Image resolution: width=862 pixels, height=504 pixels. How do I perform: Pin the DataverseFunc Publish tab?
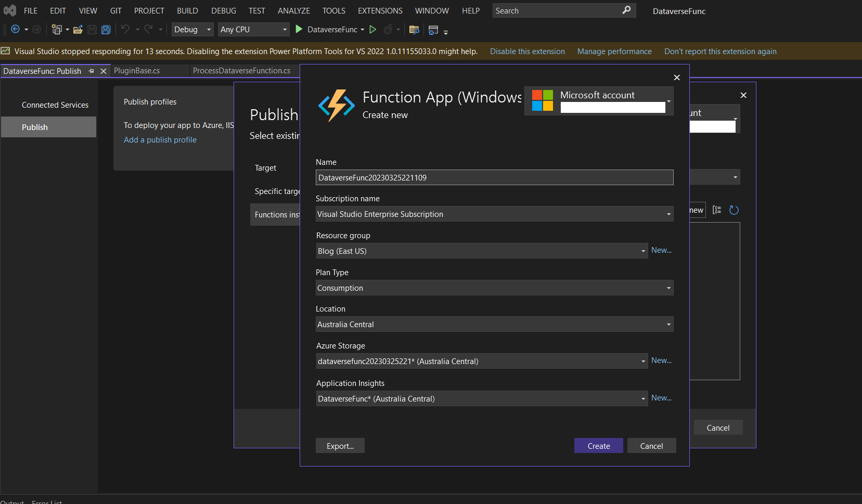pos(91,71)
